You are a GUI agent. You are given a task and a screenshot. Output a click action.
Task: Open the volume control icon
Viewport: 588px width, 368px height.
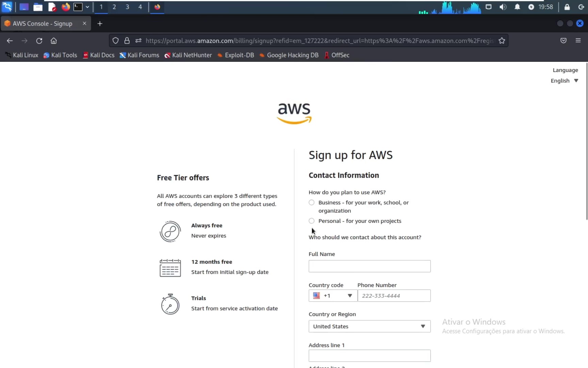(x=503, y=7)
